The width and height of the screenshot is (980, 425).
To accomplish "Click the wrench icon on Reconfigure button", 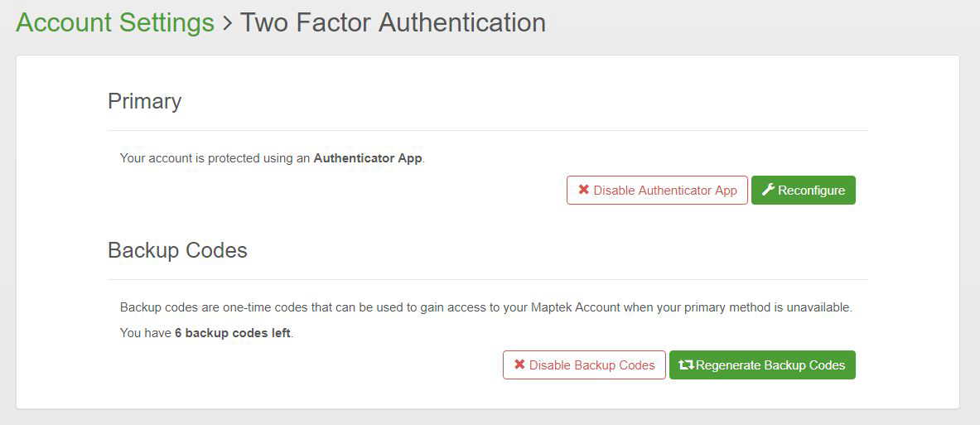I will click(768, 191).
